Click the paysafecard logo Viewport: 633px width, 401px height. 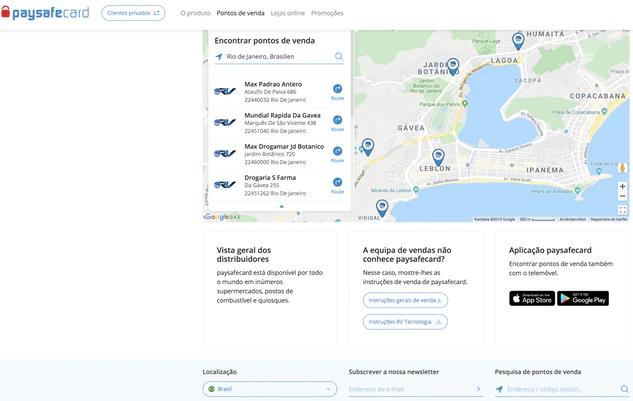tap(45, 13)
